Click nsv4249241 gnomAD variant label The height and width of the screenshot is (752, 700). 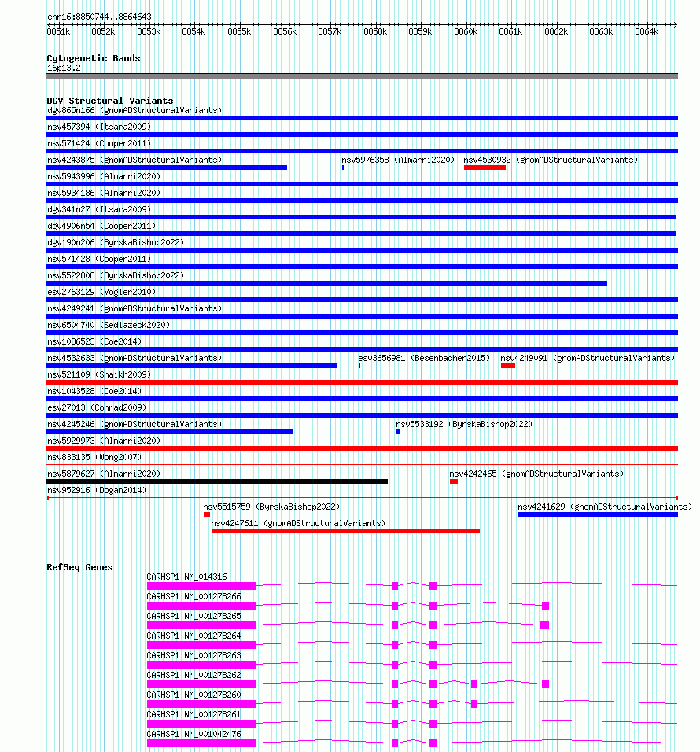click(x=134, y=308)
